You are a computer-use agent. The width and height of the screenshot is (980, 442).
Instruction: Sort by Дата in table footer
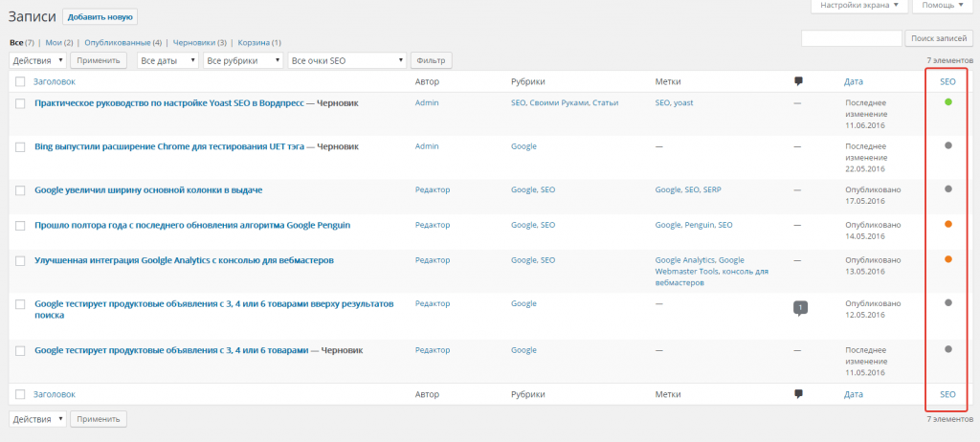coord(853,394)
